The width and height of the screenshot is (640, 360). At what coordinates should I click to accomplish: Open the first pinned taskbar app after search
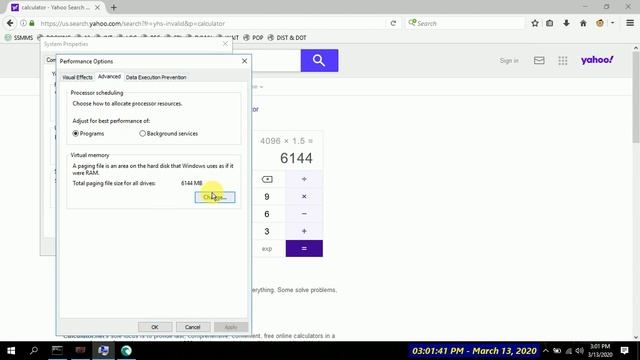57,351
